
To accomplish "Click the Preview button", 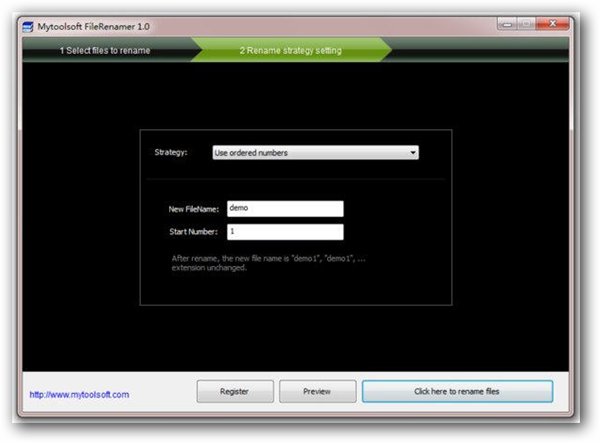I will click(x=317, y=391).
